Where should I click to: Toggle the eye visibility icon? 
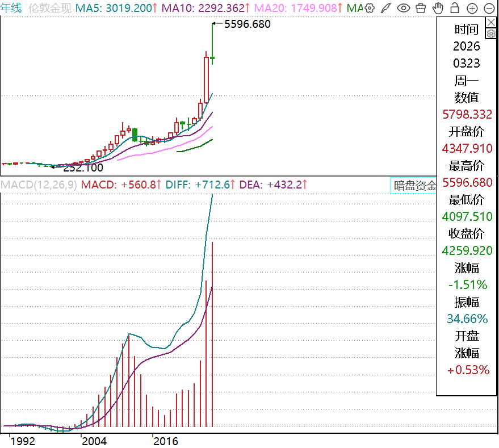(403, 8)
